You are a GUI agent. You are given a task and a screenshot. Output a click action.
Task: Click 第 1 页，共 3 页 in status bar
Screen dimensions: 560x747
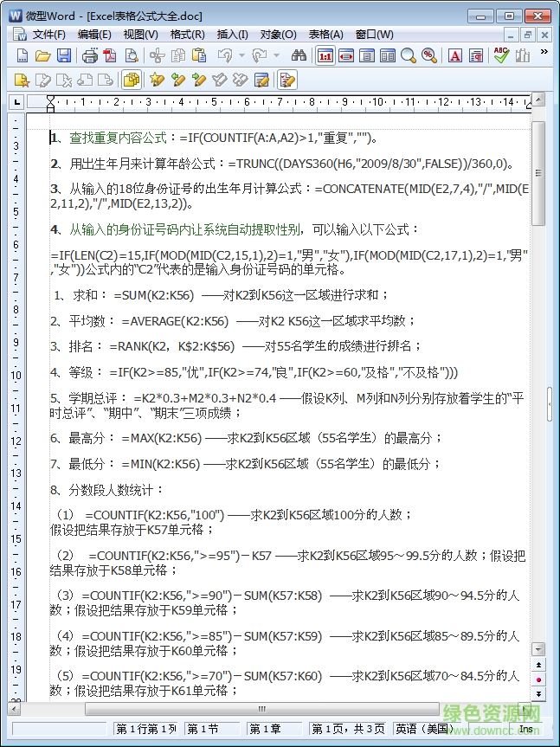coord(348,729)
